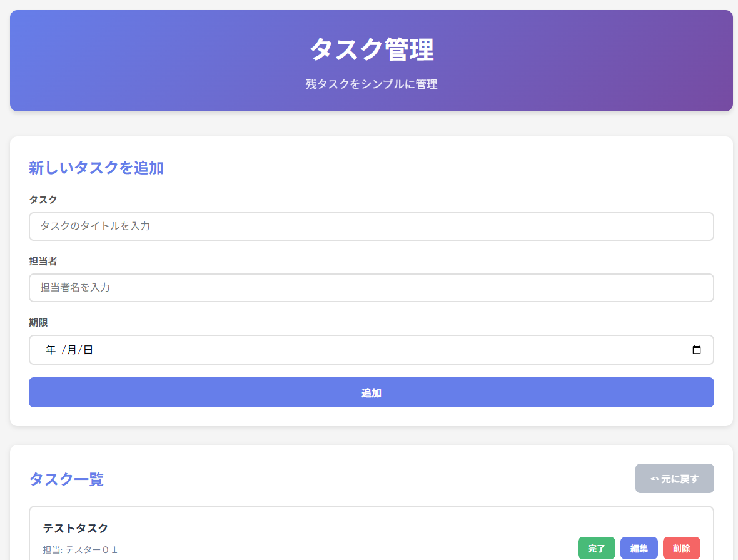This screenshot has height=560, width=738.
Task: Edit テストタスク with the 編集 button
Action: 639,549
